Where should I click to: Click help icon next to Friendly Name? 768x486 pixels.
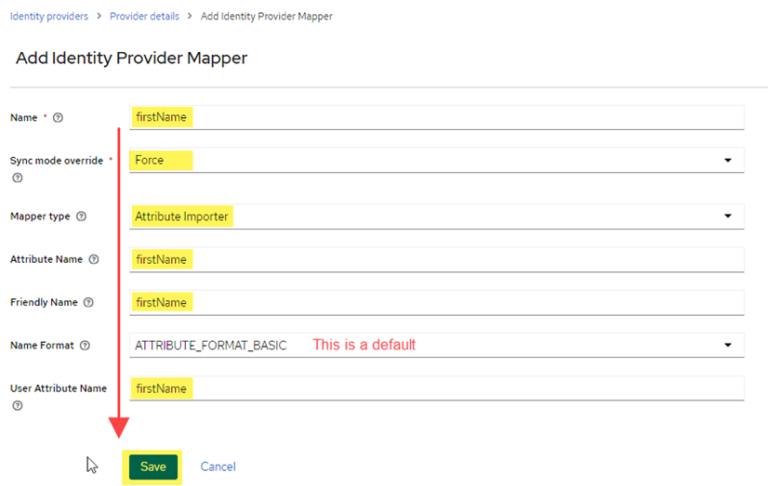click(x=89, y=302)
